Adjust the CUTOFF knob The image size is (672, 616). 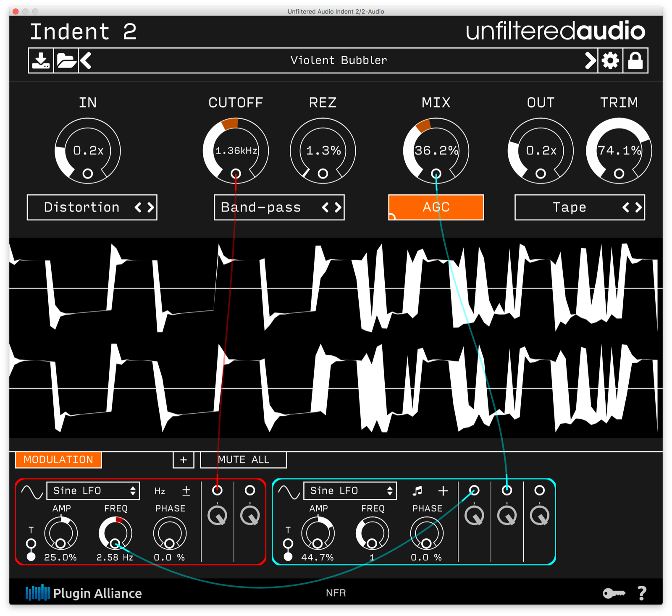pyautogui.click(x=236, y=150)
